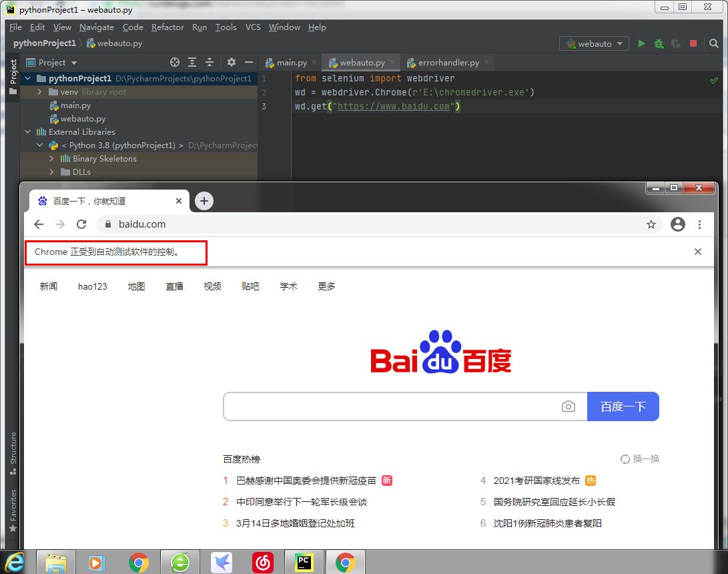Screen dimensions: 728x574
Task: Hide the Project tool window
Action: pos(249,62)
